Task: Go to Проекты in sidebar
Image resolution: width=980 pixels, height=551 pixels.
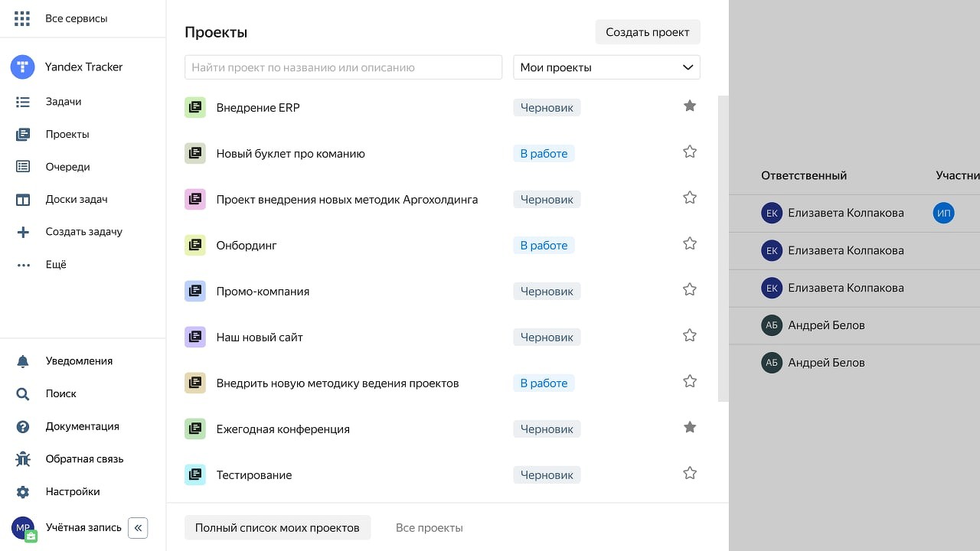Action: click(x=67, y=135)
